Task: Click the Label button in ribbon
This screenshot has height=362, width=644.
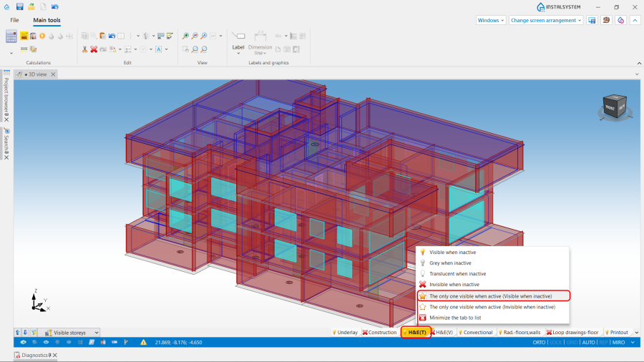Action: pyautogui.click(x=238, y=40)
